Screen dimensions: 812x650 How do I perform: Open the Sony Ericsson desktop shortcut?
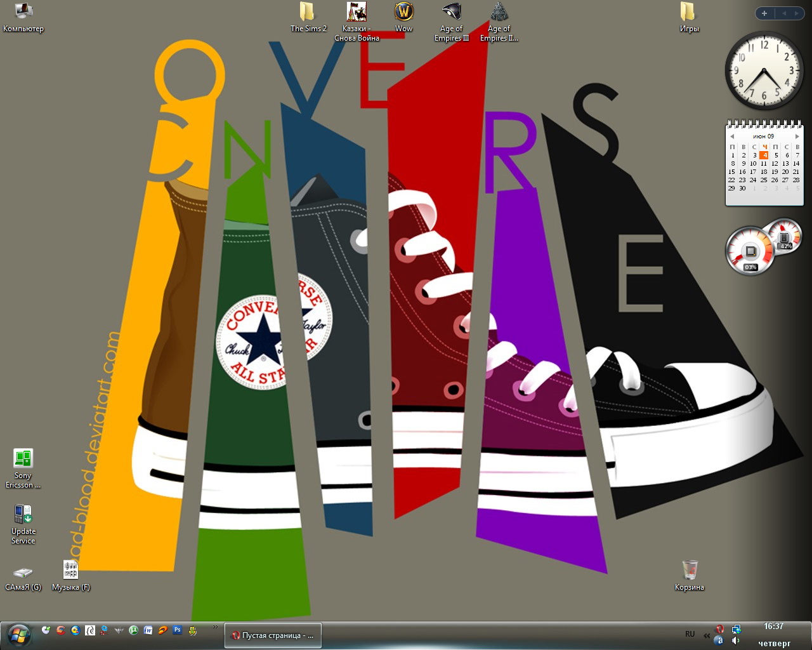click(23, 459)
